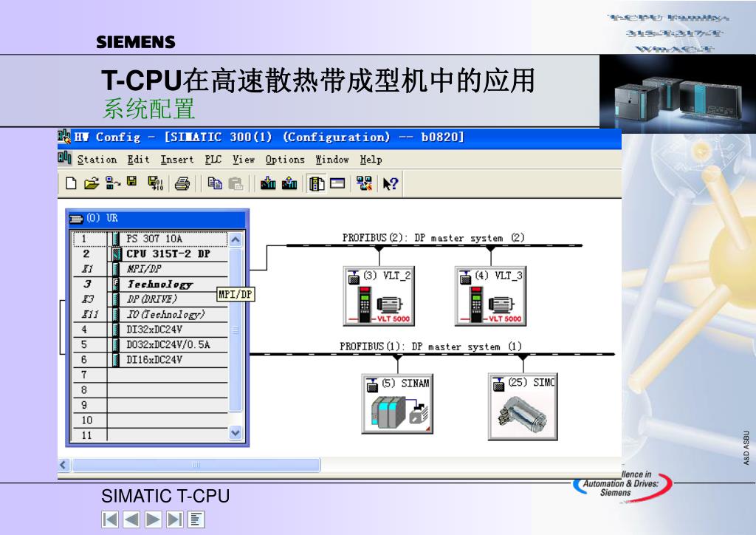
Task: Toggle the Catalog view icon
Action: coord(317,184)
